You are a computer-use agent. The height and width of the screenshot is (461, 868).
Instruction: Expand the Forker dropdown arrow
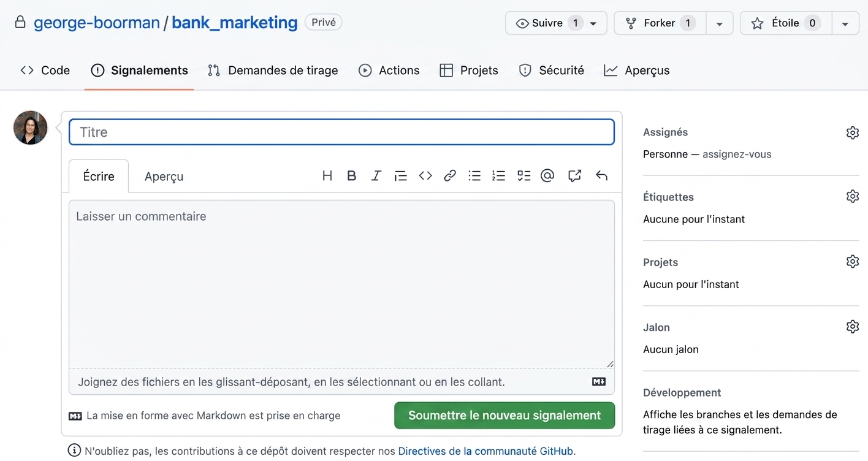[x=720, y=23]
